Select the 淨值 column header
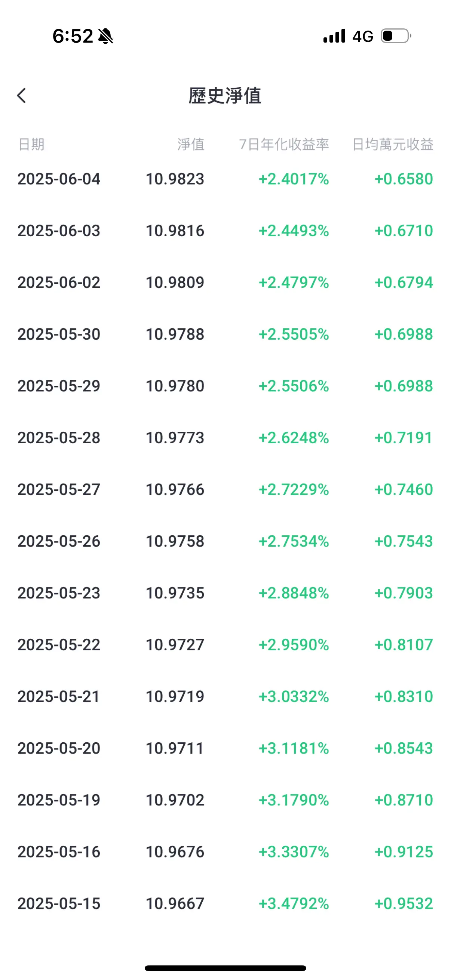 191,145
